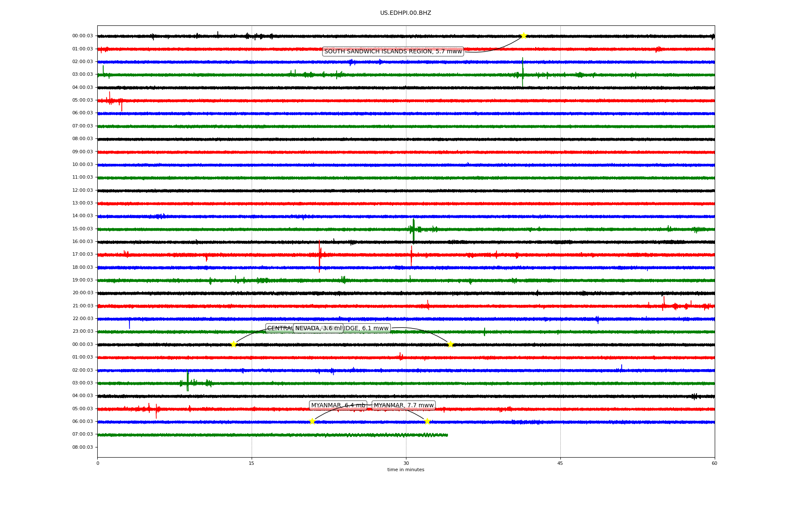
Task: Click the South Sandwich Islands earthquake star marker
Action: point(523,36)
